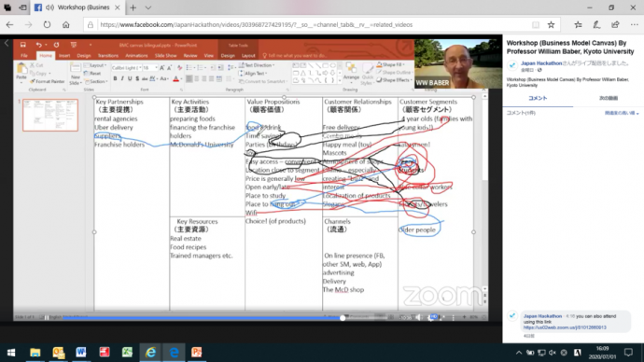Switch to the 次の動画 tab
Viewport: 644px width, 362px height.
pyautogui.click(x=609, y=98)
